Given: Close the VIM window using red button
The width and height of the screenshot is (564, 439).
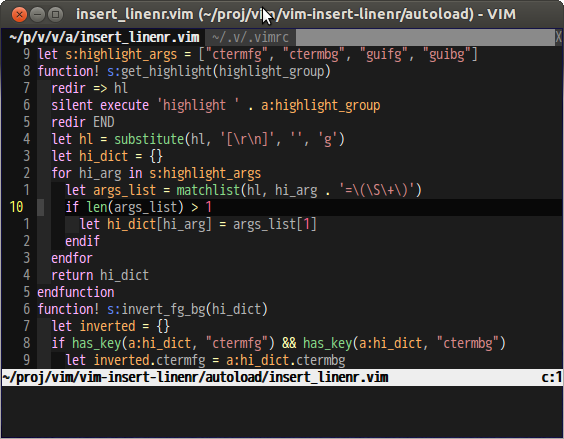Looking at the screenshot, I should point(19,15).
